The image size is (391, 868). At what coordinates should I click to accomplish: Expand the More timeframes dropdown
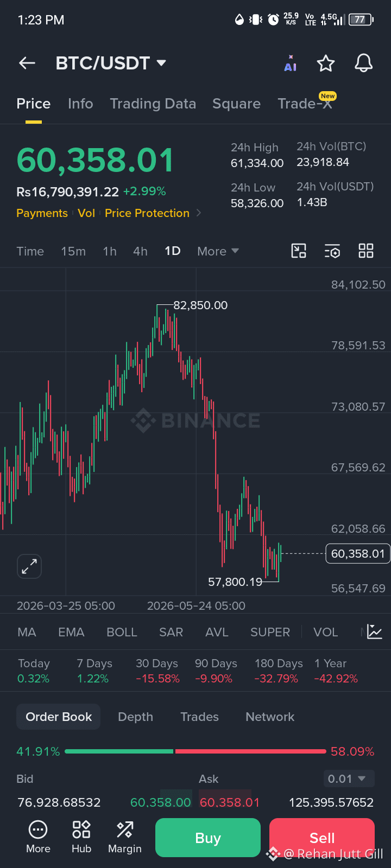click(x=218, y=251)
